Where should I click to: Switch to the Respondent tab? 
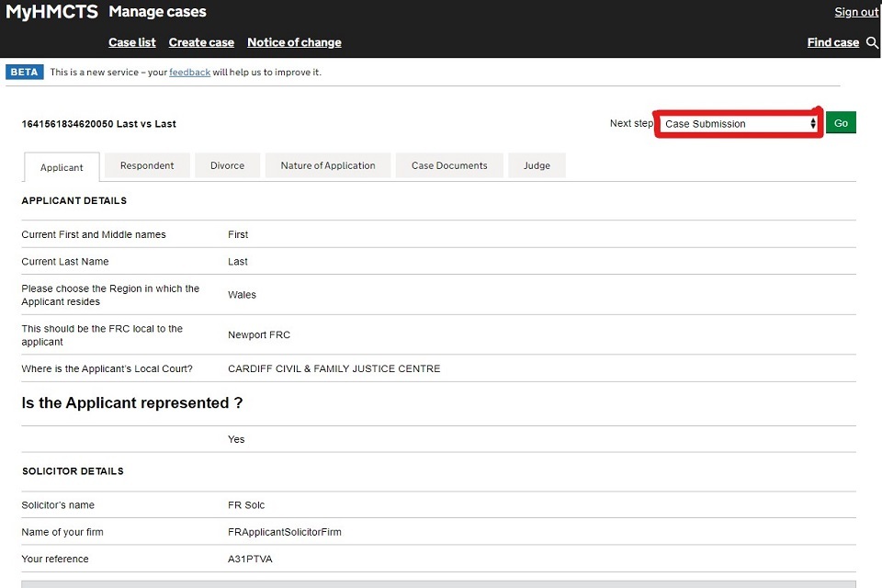(x=147, y=165)
